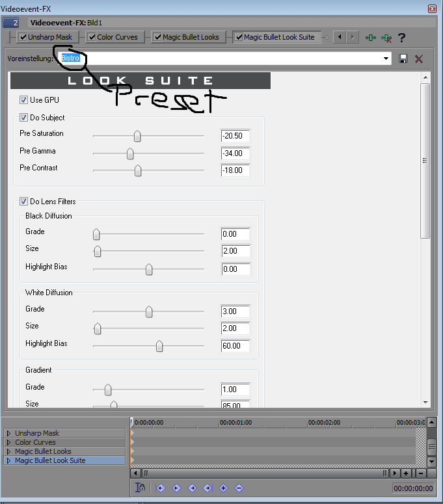The height and width of the screenshot is (504, 443).
Task: Delete the preset with the red X icon
Action: (419, 59)
